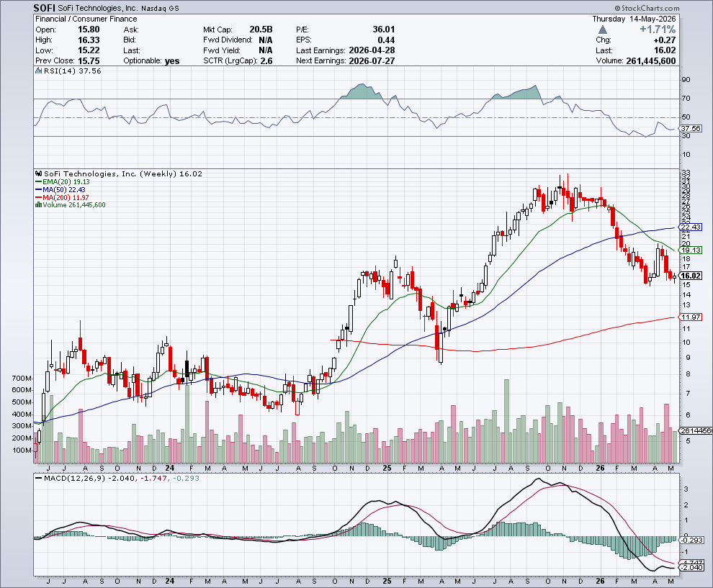Click the StockCharts.com watermark label
This screenshot has height=588, width=713.
coord(647,8)
